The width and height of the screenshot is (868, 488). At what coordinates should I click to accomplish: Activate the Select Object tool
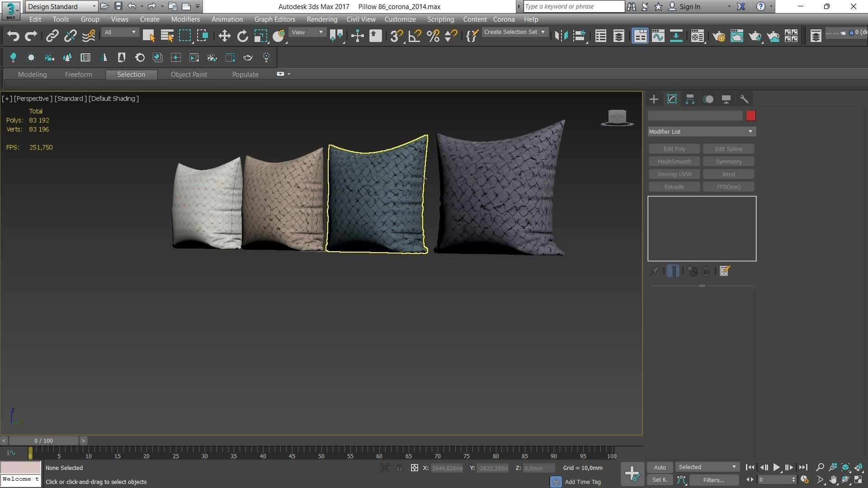pos(149,36)
